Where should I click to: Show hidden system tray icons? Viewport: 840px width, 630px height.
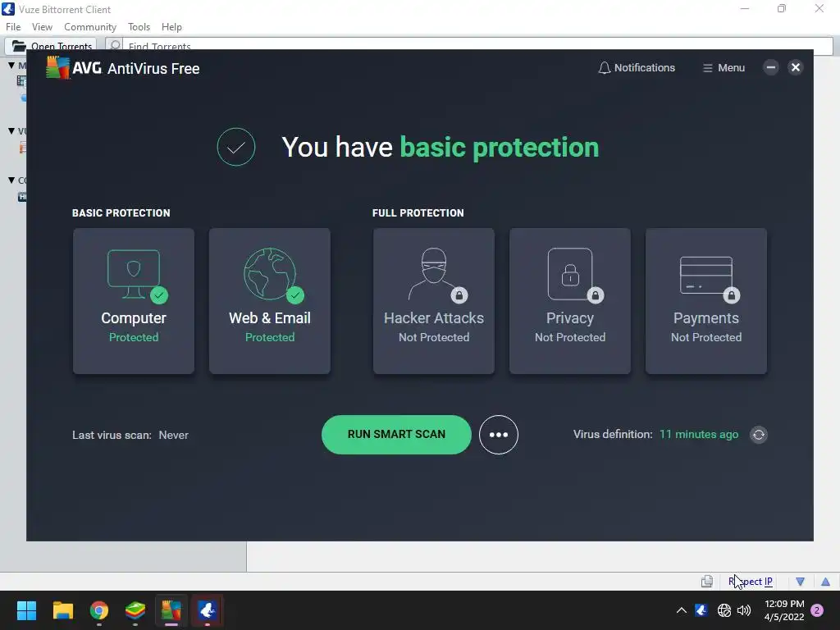682,610
